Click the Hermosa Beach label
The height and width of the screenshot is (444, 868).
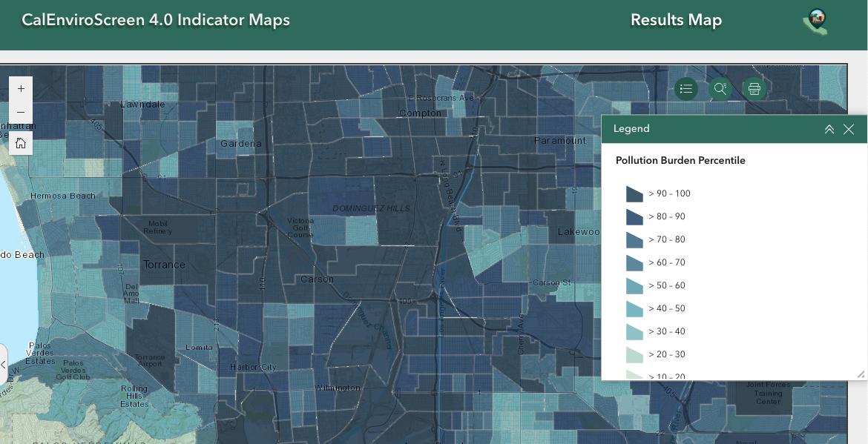(x=62, y=196)
